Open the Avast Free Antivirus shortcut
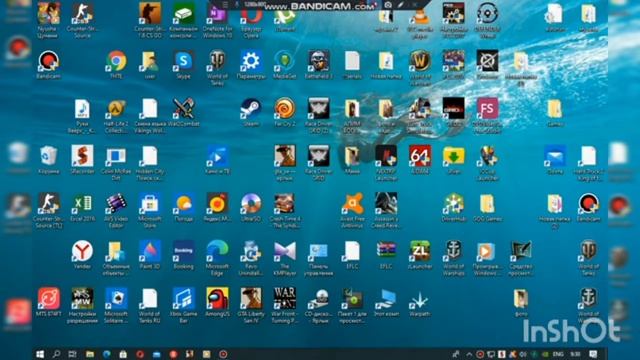640x360 pixels. pyautogui.click(x=352, y=204)
